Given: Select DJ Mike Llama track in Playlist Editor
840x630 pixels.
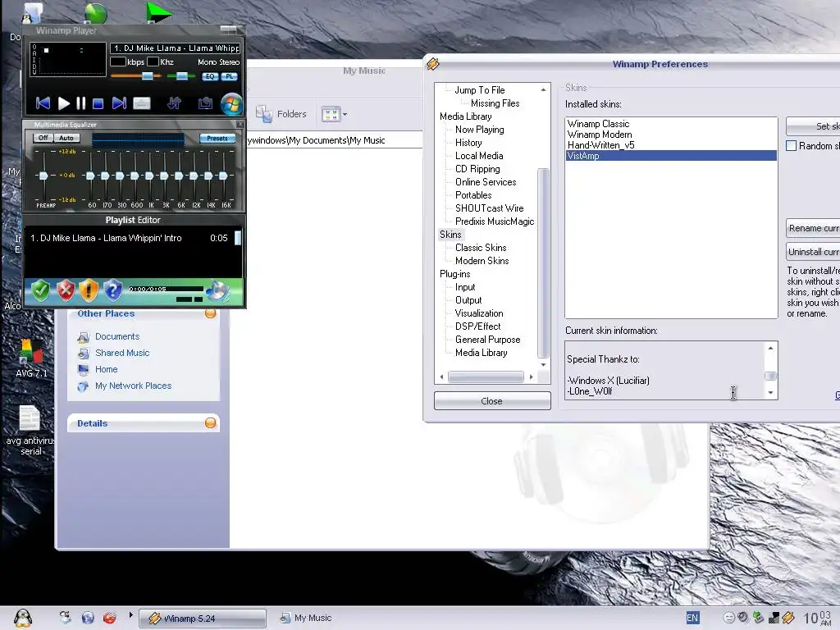Looking at the screenshot, I should coord(129,238).
